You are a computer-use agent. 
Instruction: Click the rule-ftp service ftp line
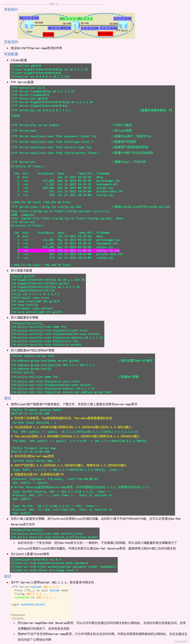tap(44, 341)
